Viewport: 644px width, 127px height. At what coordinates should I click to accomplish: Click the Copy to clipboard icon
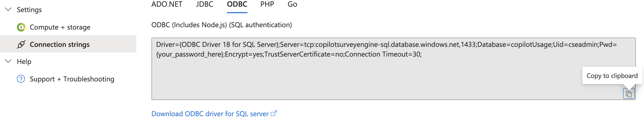[x=628, y=93]
